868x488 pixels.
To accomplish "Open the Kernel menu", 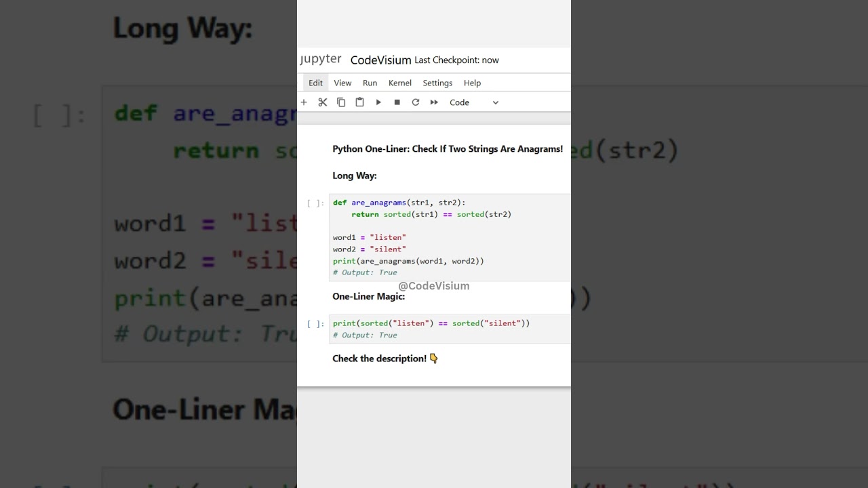I will 400,83.
